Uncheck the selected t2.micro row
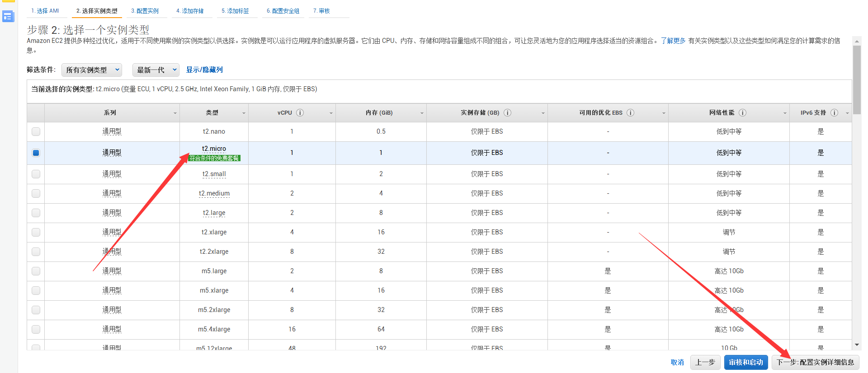The height and width of the screenshot is (373, 868). tap(36, 153)
